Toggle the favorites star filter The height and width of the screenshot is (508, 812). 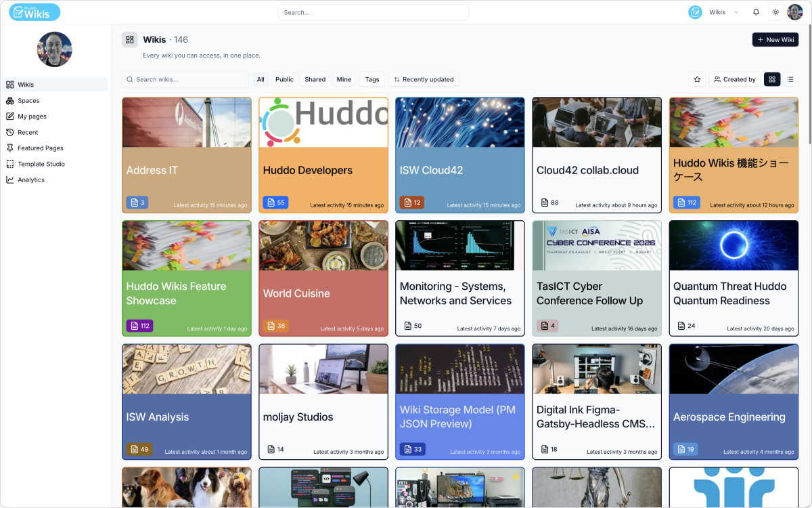(x=697, y=79)
